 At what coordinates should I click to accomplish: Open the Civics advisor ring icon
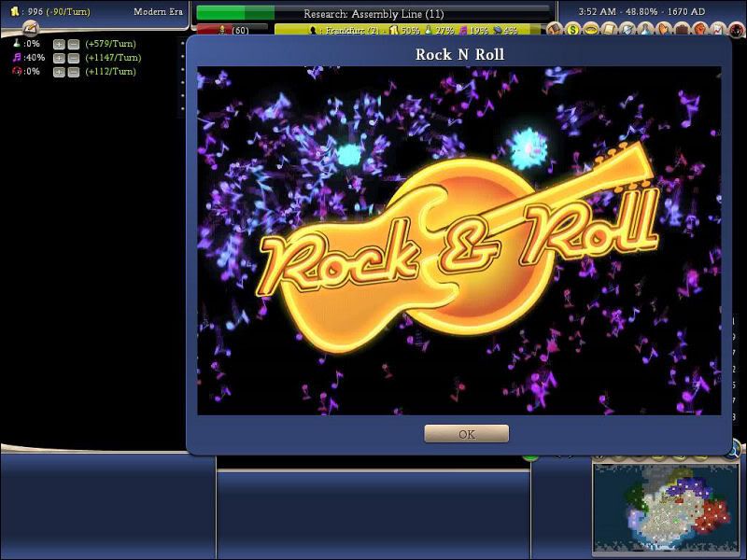point(591,30)
